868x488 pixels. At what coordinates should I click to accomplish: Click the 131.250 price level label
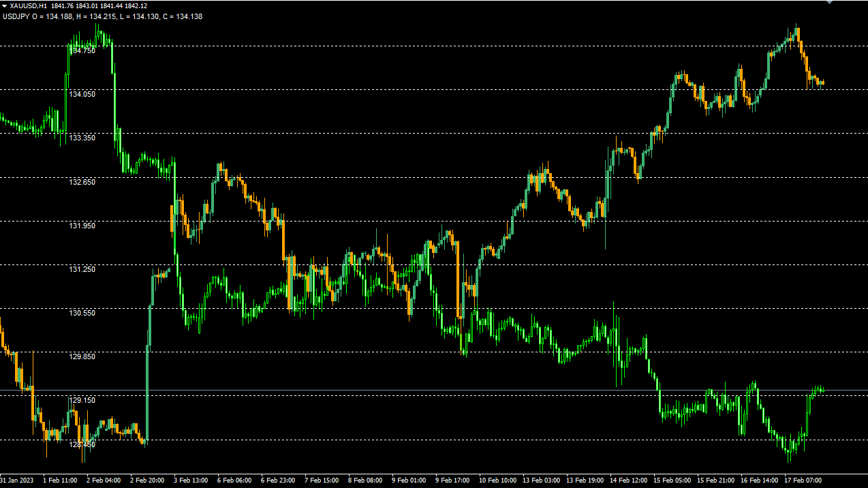click(x=82, y=269)
